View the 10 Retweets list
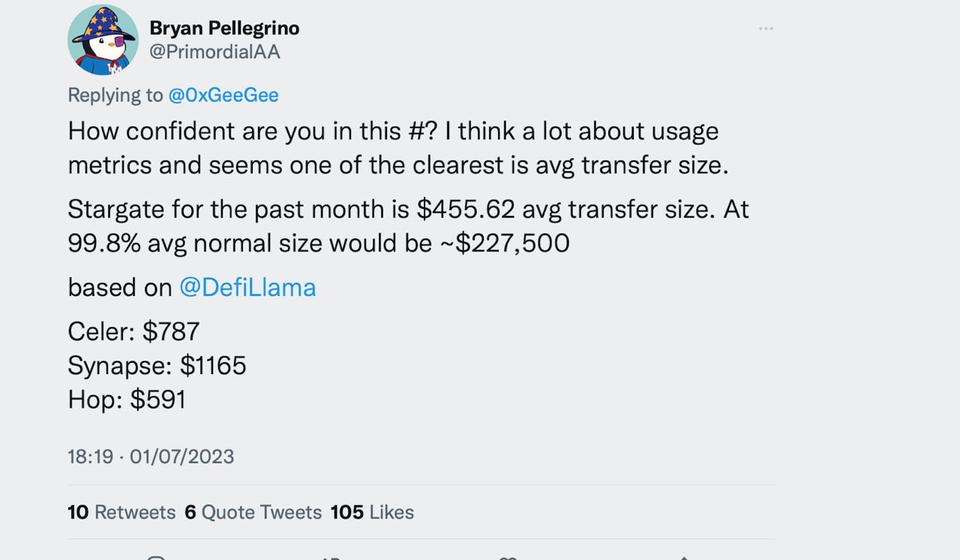Screen dimensions: 960x560 point(121,512)
